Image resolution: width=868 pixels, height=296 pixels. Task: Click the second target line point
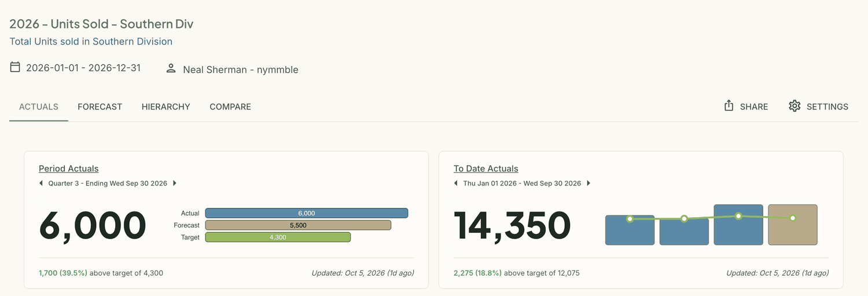click(684, 219)
